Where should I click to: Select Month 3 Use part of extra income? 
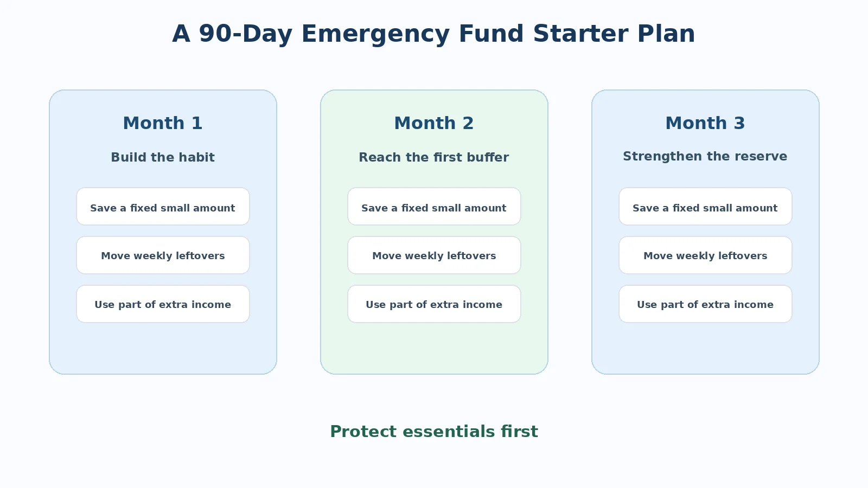705,304
